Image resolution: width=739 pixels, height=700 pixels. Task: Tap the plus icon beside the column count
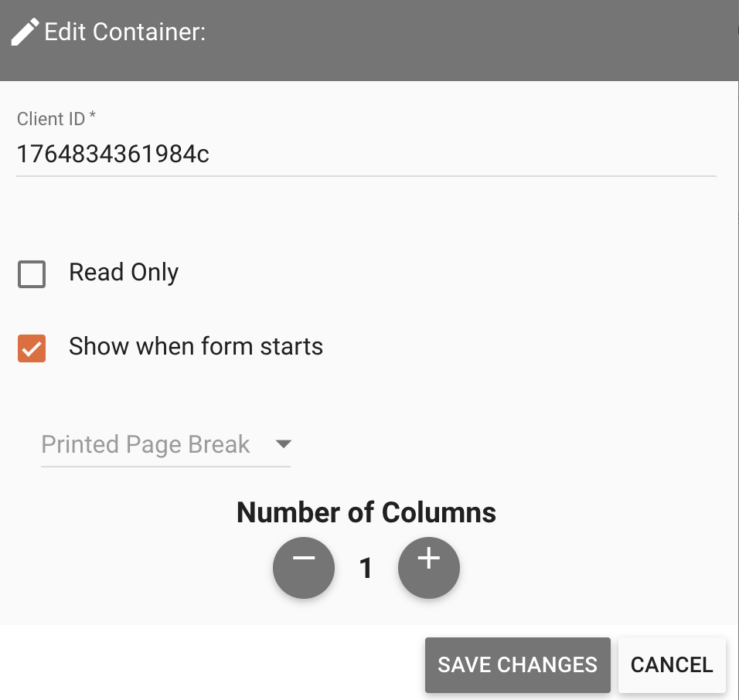429,568
